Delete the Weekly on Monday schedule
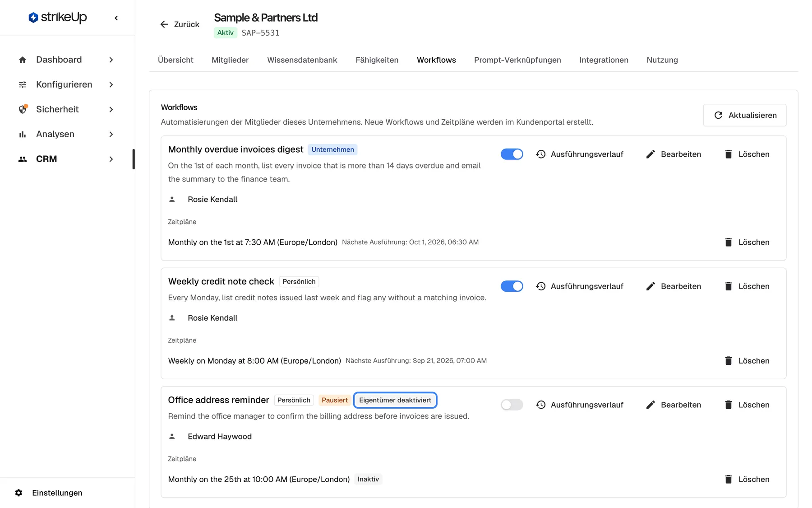This screenshot has height=508, width=812. (747, 361)
